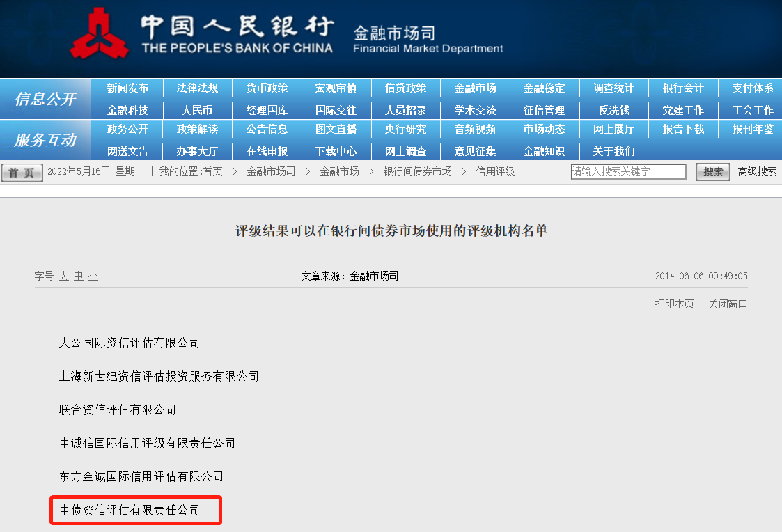The height and width of the screenshot is (532, 782).
Task: Click the 信息公开 section header
Action: coord(45,99)
